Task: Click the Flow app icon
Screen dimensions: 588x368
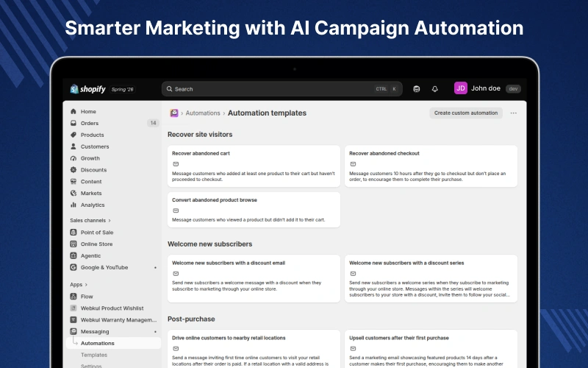Action: coord(73,297)
